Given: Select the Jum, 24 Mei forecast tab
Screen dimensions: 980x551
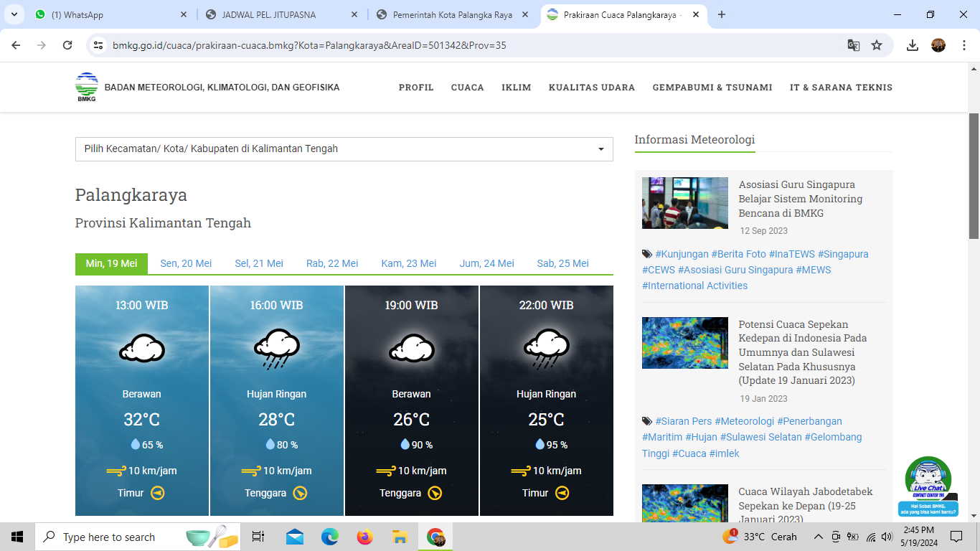Looking at the screenshot, I should click(x=487, y=263).
